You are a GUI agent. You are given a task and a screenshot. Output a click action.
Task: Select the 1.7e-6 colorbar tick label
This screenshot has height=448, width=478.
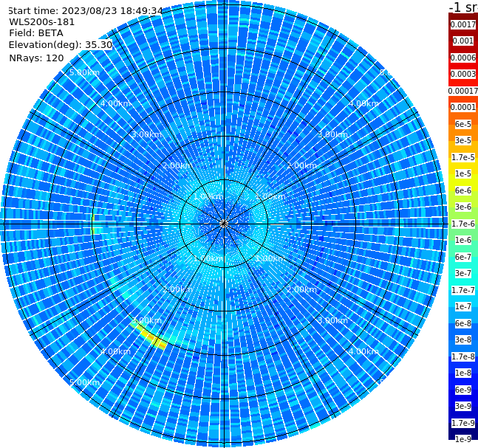click(463, 224)
